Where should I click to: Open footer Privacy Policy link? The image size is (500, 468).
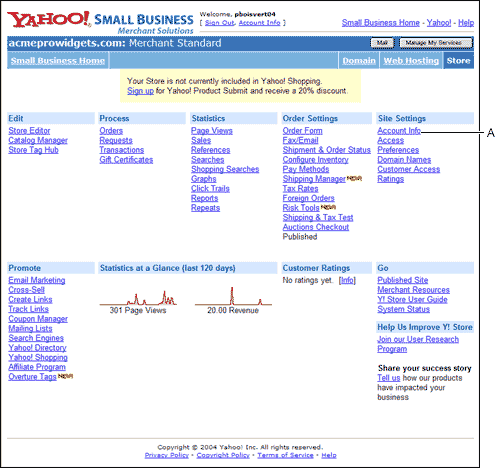167,455
